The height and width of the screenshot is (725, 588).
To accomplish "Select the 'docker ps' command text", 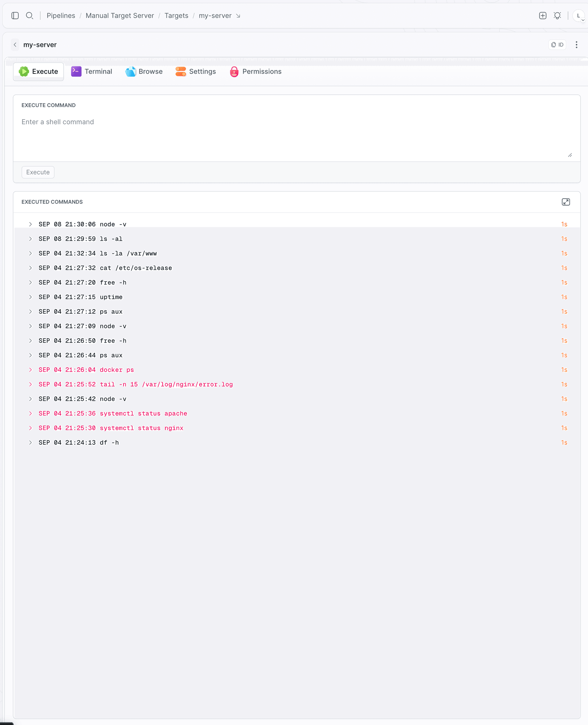I will point(117,370).
